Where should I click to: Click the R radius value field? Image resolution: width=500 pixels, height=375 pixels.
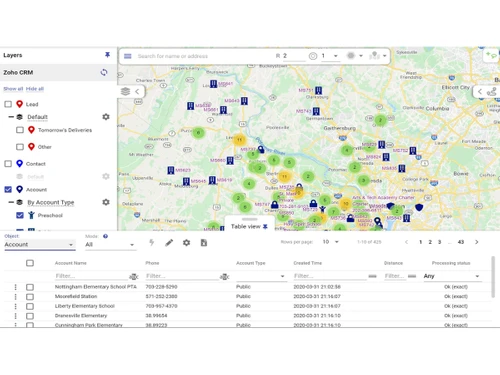coord(294,56)
